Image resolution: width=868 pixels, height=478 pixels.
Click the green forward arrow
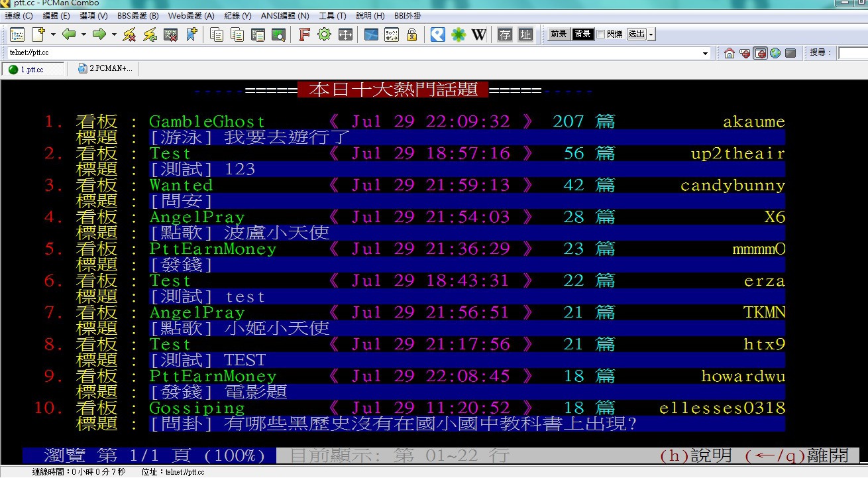(99, 34)
